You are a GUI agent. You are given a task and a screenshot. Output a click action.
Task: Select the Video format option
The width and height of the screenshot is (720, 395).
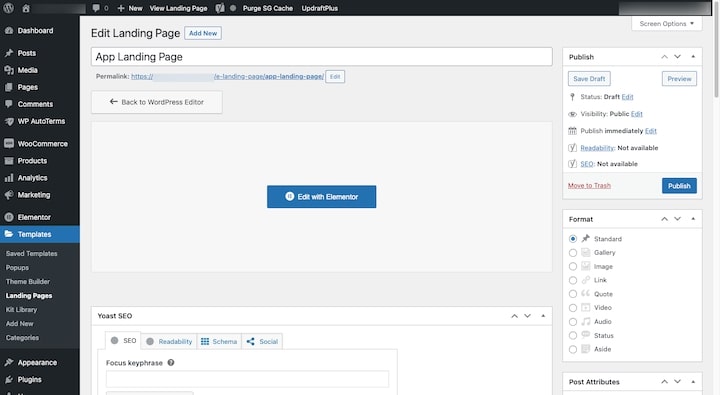(573, 308)
